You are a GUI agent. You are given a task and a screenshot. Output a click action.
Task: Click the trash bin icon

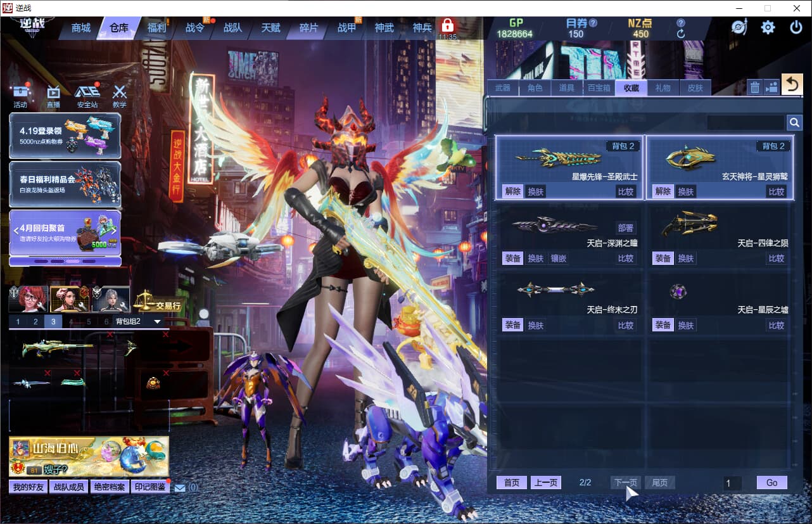pyautogui.click(x=755, y=87)
